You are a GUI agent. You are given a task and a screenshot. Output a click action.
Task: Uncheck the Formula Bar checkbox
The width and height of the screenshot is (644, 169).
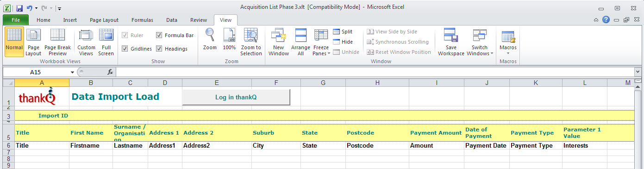click(x=159, y=35)
